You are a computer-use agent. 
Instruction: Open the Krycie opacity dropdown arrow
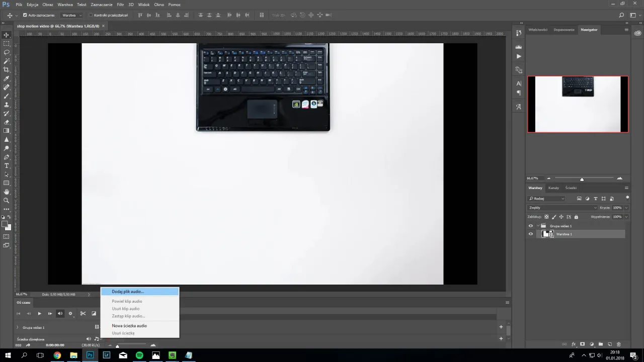(x=626, y=208)
